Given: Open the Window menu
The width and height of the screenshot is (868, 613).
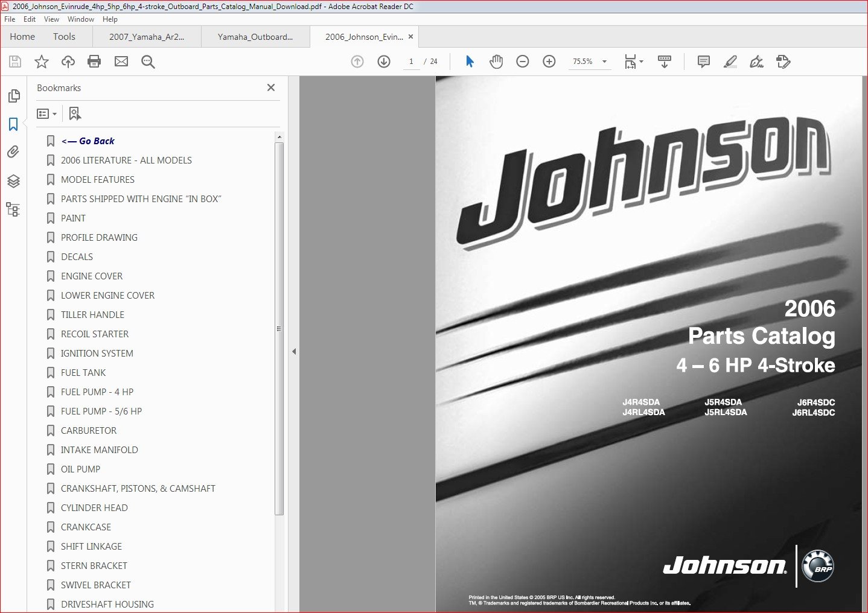Looking at the screenshot, I should pyautogui.click(x=81, y=19).
